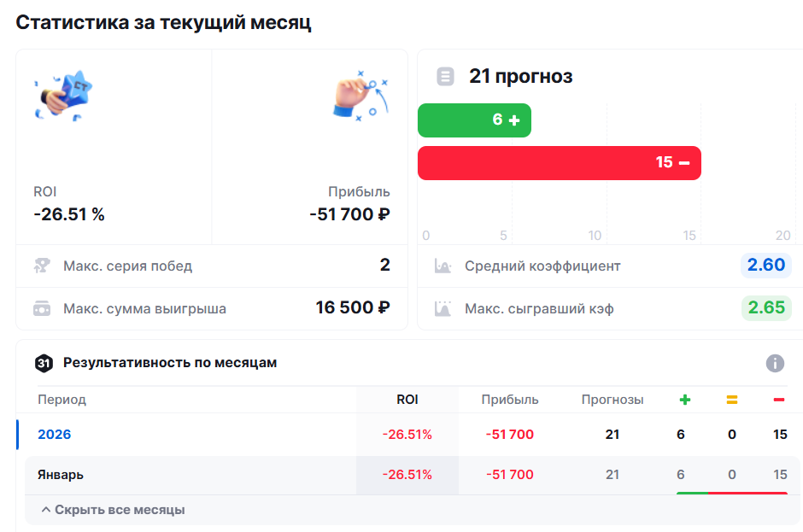Image resolution: width=803 pixels, height=532 pixels.
Task: Click the chart icon next to Средний коэффициент
Action: (x=442, y=265)
